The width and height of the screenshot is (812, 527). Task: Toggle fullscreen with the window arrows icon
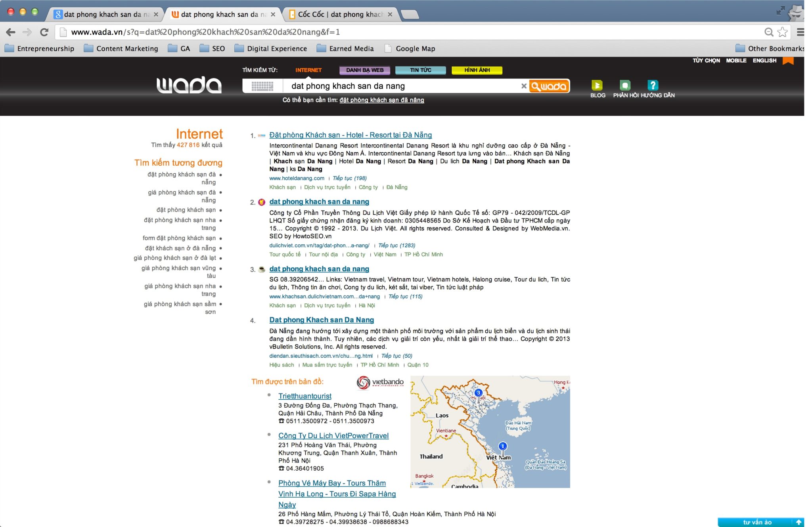tap(780, 11)
